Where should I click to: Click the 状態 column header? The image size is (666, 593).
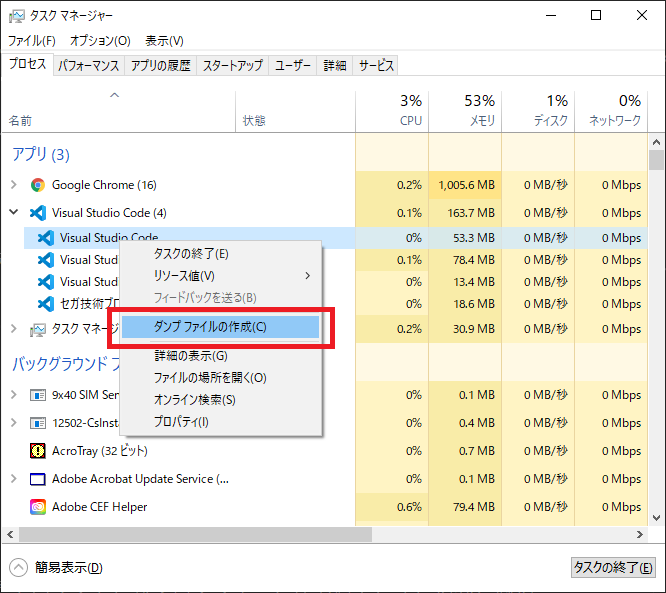[x=296, y=111]
